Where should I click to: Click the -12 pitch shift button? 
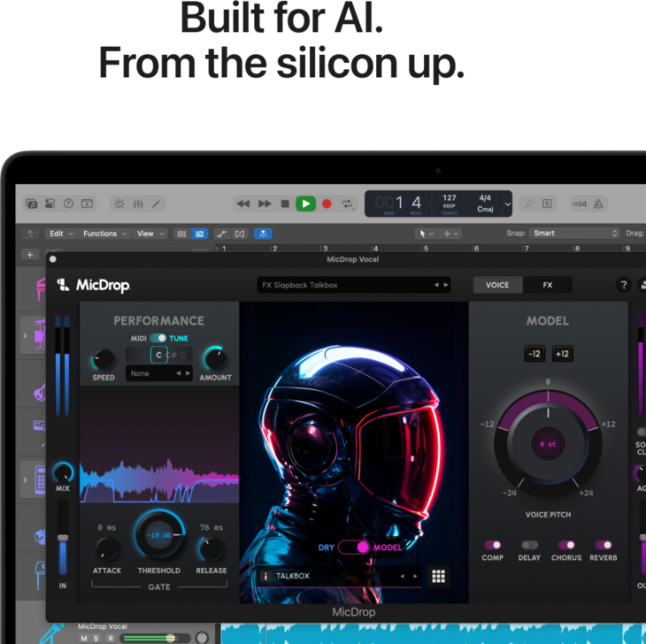point(534,354)
